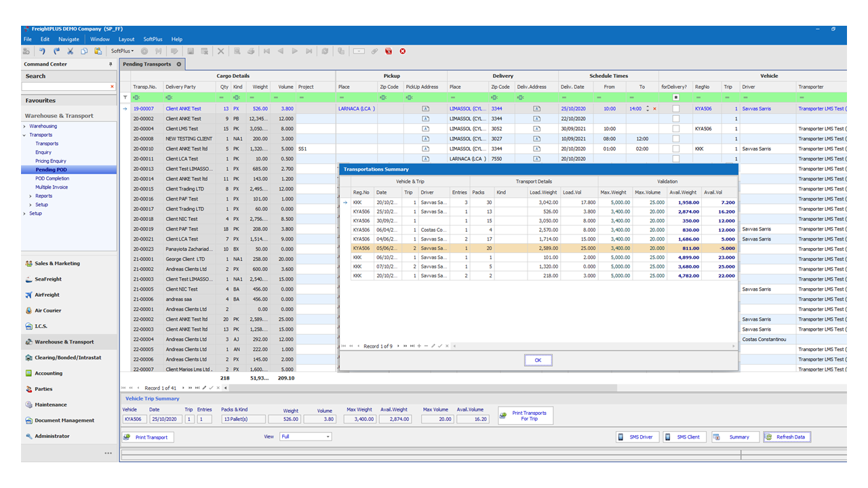Click the SMS Driver button
Viewport: 868px width, 488px height.
click(637, 436)
